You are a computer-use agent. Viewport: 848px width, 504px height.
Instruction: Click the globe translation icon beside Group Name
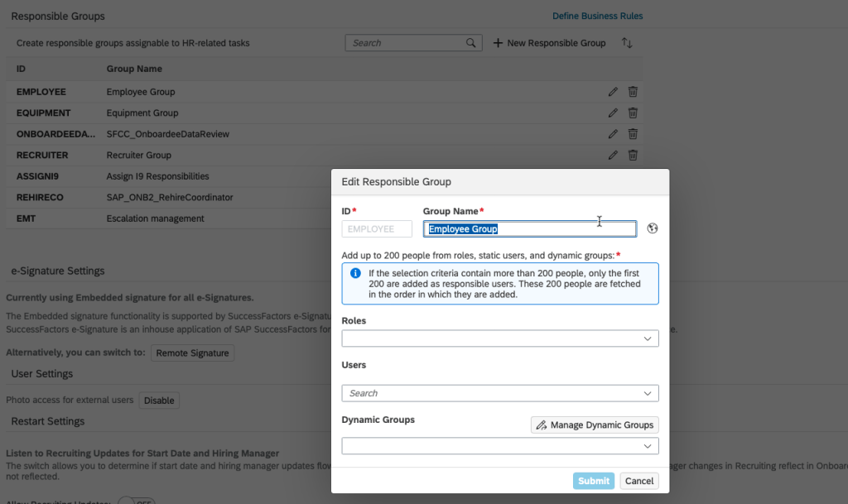pos(653,229)
